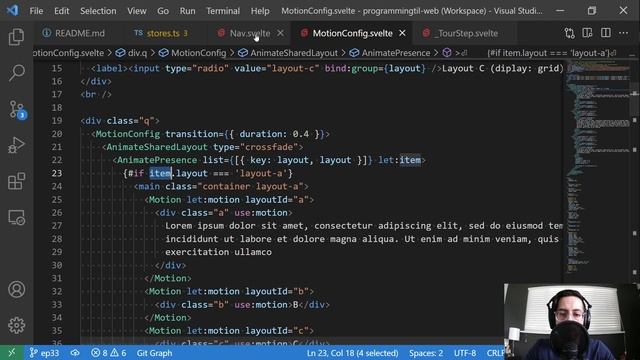Screen dimensions: 640x360
Task: Change indentation via Spaces: 2
Action: click(x=426, y=353)
